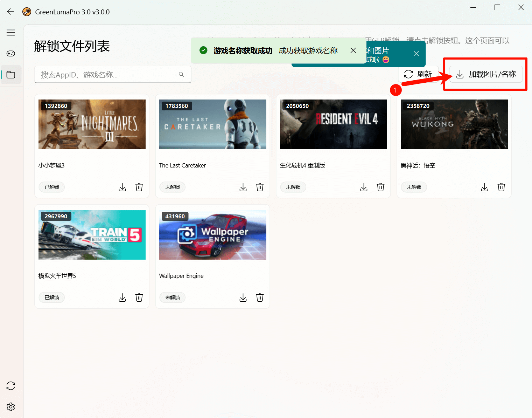Image resolution: width=532 pixels, height=418 pixels.
Task: Select the folder file list sidebar tab
Action: [x=11, y=75]
